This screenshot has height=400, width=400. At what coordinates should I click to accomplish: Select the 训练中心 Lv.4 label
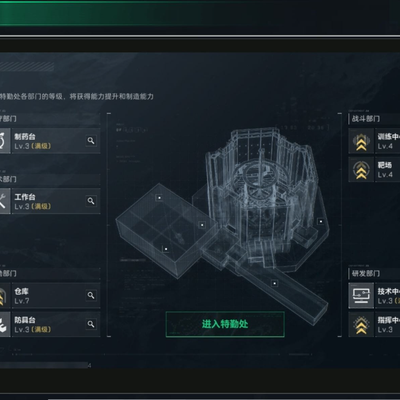[388, 141]
